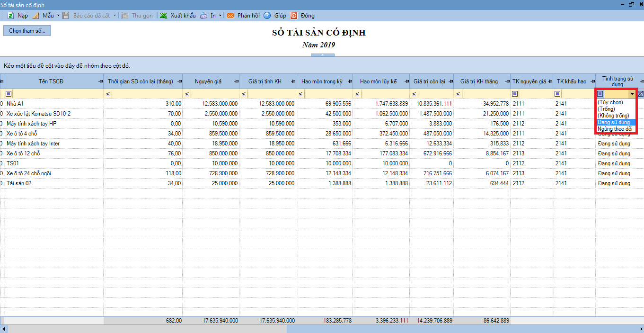Viewport: 644px width, 333px height.
Task: Click ≤ operator under Nguyên giá
Action: (x=186, y=94)
